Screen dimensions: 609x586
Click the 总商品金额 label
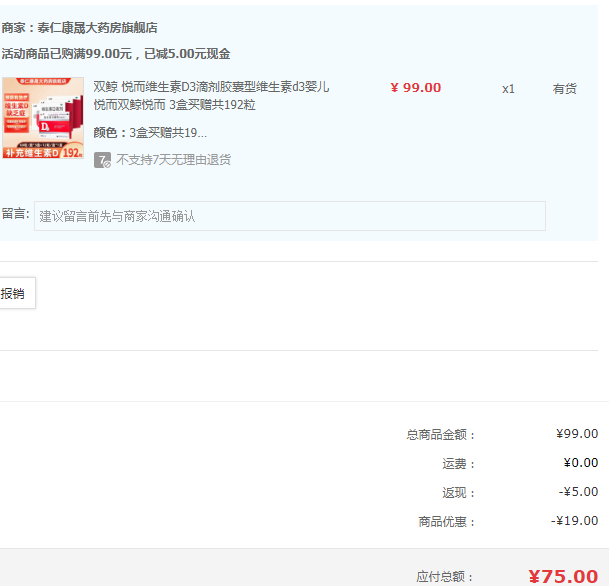pos(440,435)
